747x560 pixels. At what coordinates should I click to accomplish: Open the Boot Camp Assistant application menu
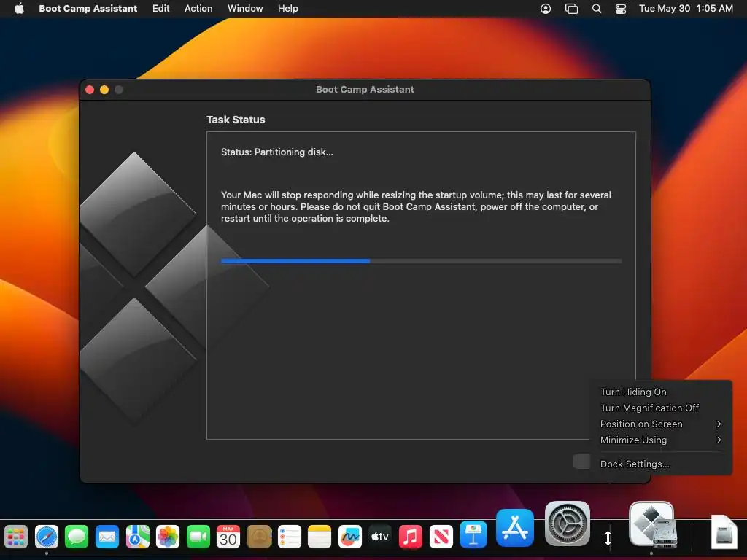click(88, 8)
